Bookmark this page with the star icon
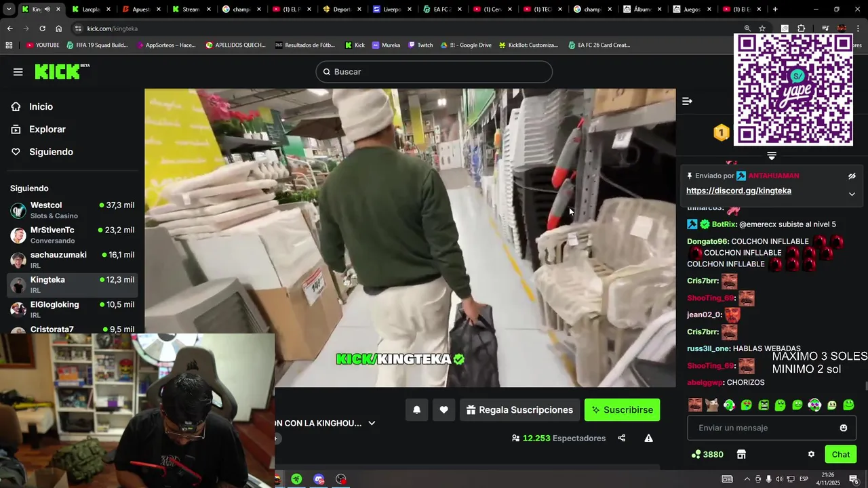 click(x=762, y=28)
